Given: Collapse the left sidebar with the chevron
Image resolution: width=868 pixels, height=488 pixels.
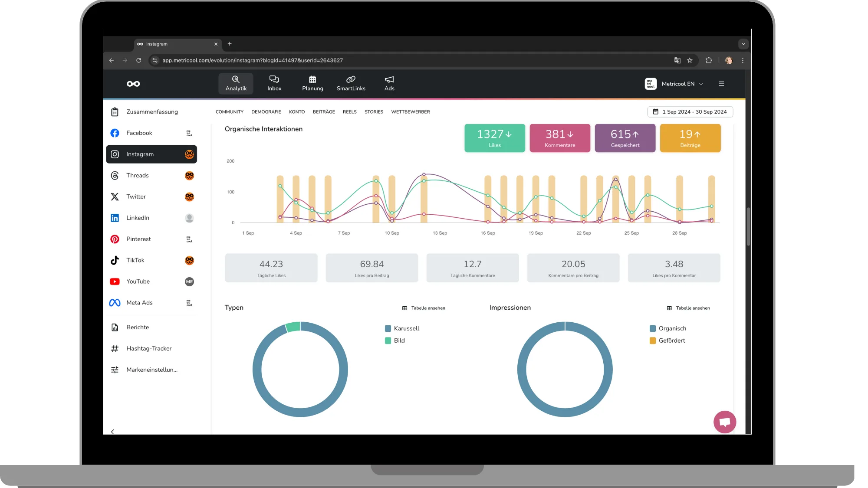Looking at the screenshot, I should tap(112, 432).
